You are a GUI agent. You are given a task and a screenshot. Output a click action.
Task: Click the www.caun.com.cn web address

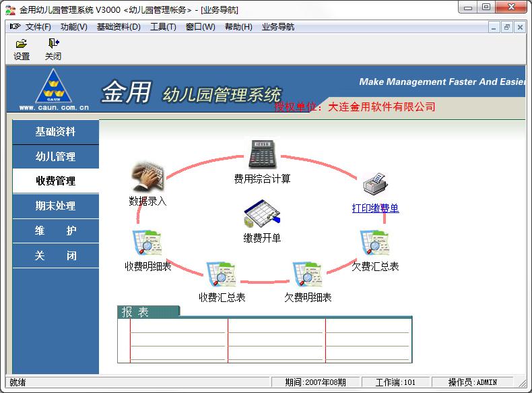(54, 108)
